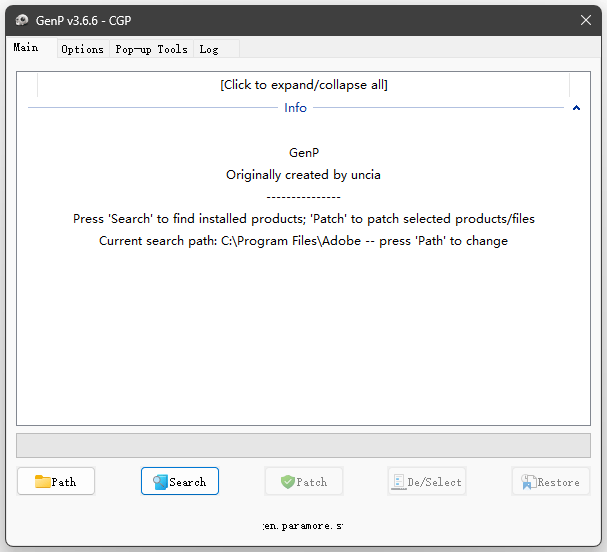
Task: Click the GenP app icon in title bar
Action: tap(22, 20)
